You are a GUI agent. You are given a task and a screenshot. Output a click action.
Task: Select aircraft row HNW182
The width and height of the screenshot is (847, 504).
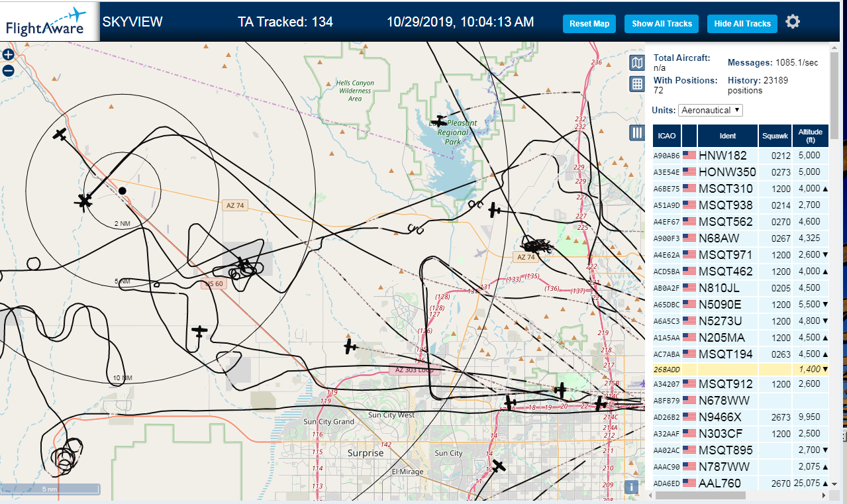(741, 156)
